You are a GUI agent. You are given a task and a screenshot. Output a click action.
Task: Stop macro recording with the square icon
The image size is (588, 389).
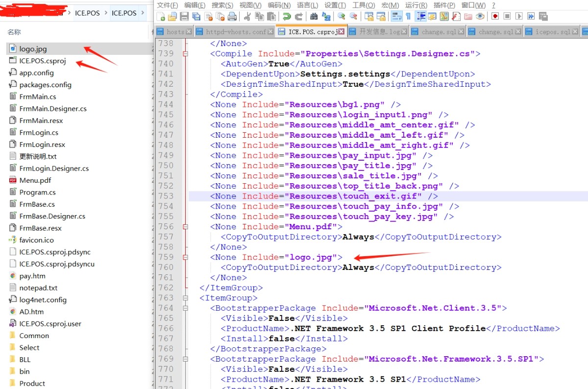[x=507, y=16]
